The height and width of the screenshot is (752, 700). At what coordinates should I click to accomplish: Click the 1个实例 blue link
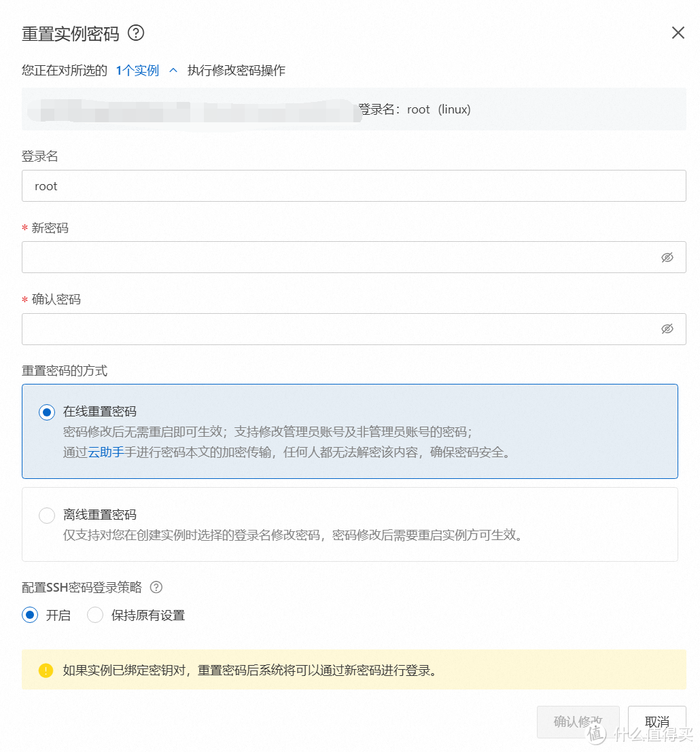point(137,70)
